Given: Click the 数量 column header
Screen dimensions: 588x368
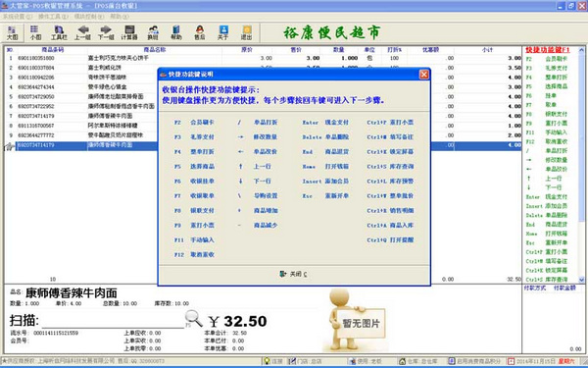Looking at the screenshot, I should click(339, 50).
